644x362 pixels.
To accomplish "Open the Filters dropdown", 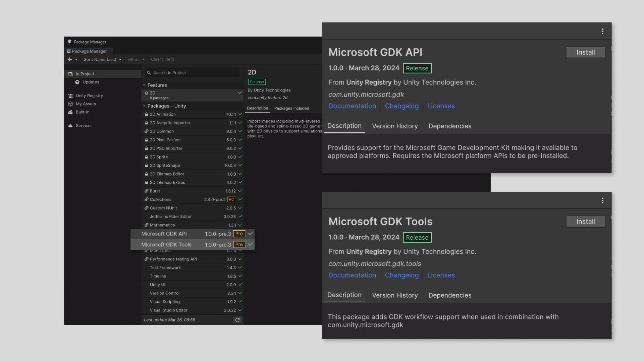I will click(136, 59).
